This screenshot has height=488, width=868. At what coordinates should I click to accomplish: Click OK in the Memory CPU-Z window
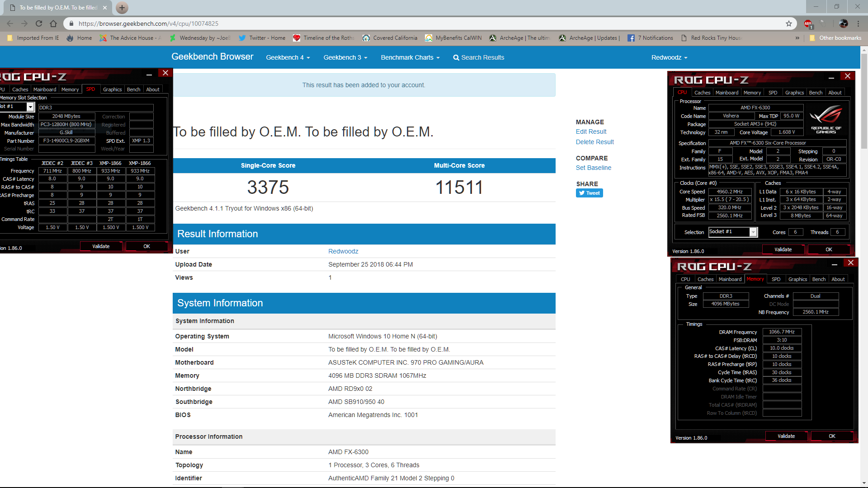(832, 436)
